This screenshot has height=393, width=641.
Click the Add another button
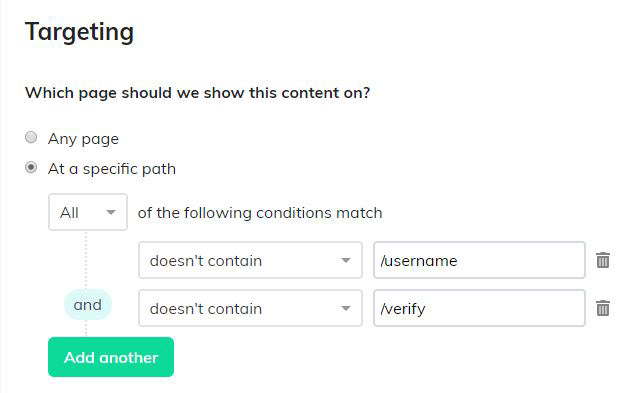point(111,357)
